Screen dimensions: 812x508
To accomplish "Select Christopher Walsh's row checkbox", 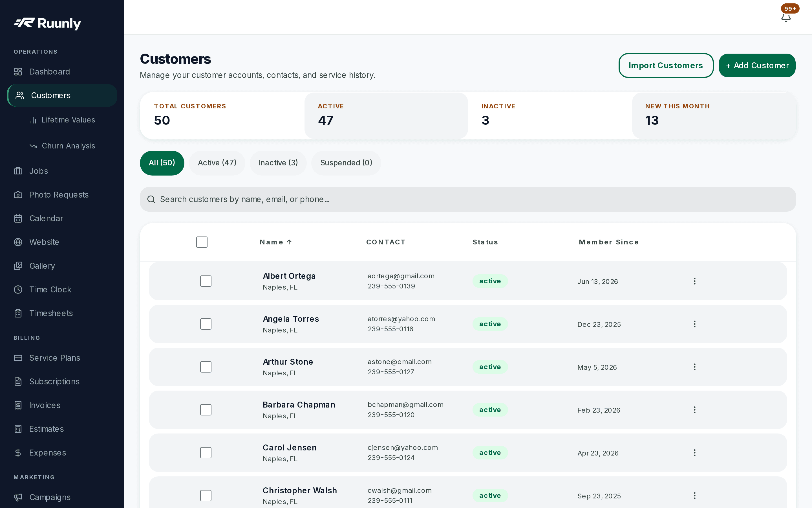I will 206,496.
